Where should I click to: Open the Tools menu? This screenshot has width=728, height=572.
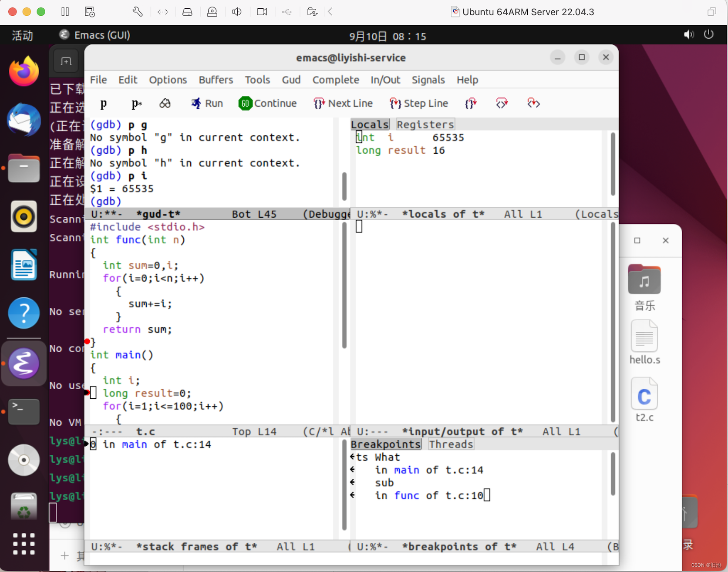257,80
